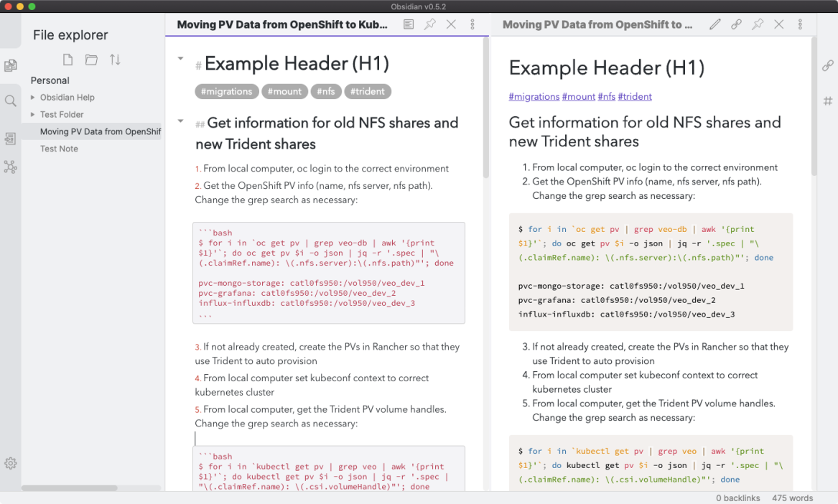
Task: Click the first code block in preview
Action: point(651,271)
